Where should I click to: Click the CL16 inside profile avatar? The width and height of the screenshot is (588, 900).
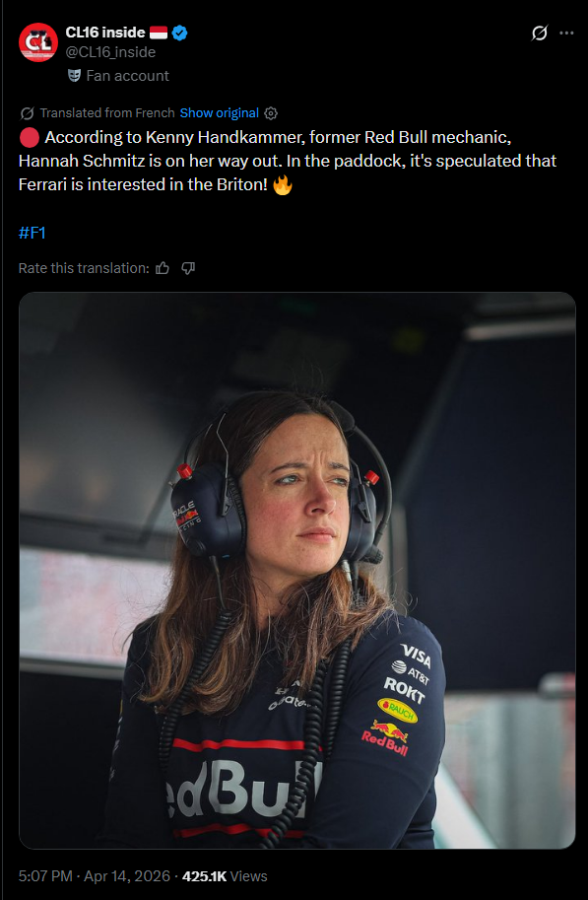[x=37, y=42]
